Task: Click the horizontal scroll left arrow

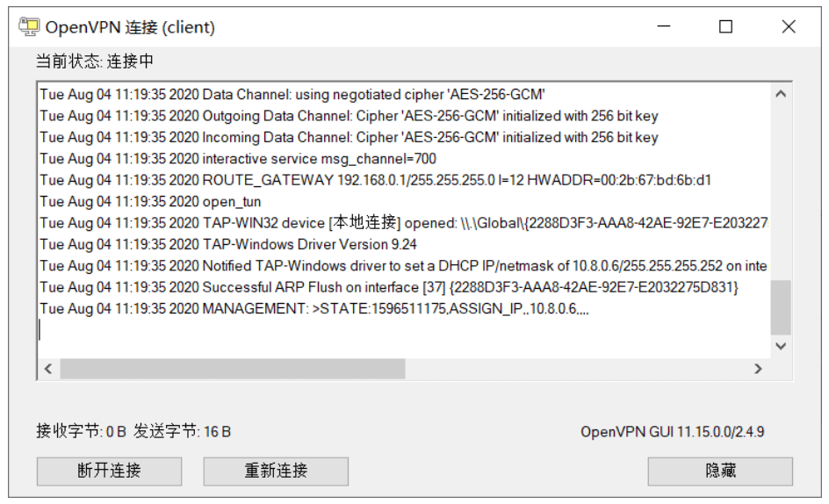Action: [48, 369]
